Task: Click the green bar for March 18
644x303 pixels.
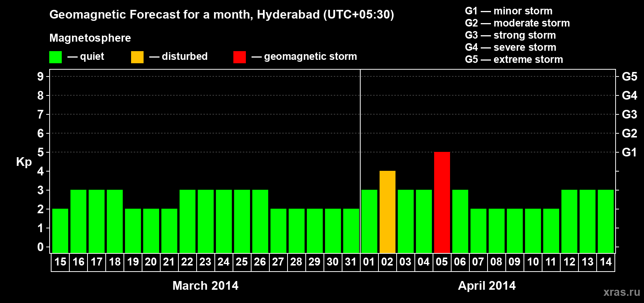Action: [115, 221]
